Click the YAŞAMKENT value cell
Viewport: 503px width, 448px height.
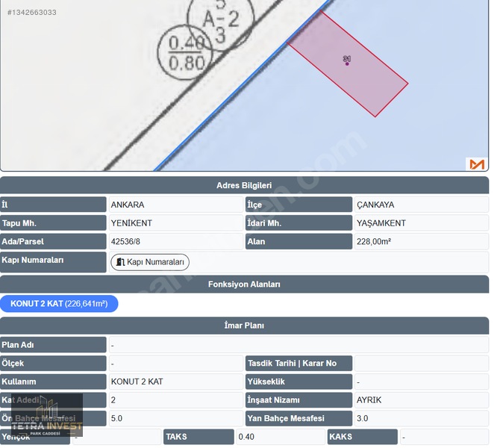coord(422,223)
